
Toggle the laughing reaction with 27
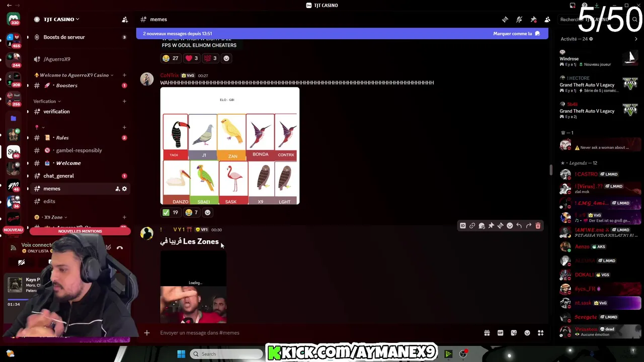171,58
